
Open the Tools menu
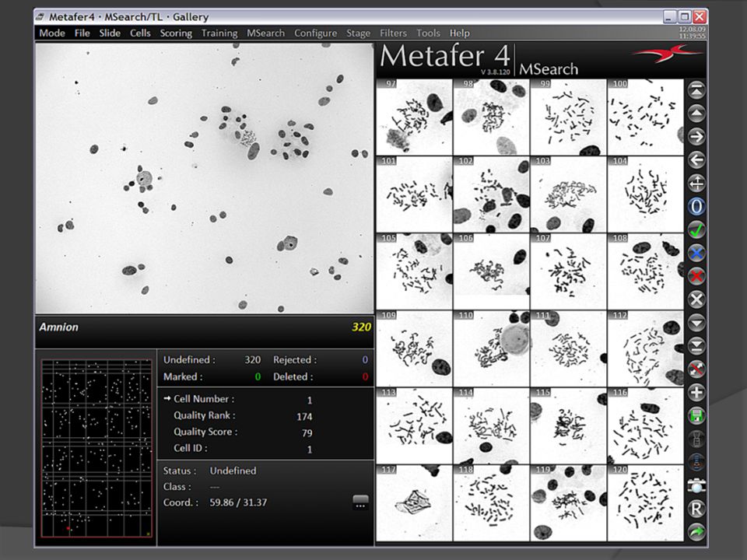coord(428,33)
